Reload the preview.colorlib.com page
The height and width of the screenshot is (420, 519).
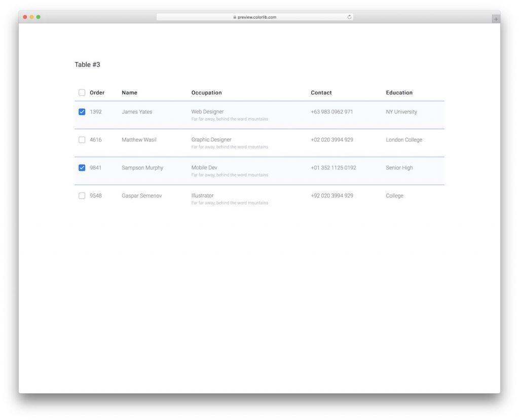(349, 16)
